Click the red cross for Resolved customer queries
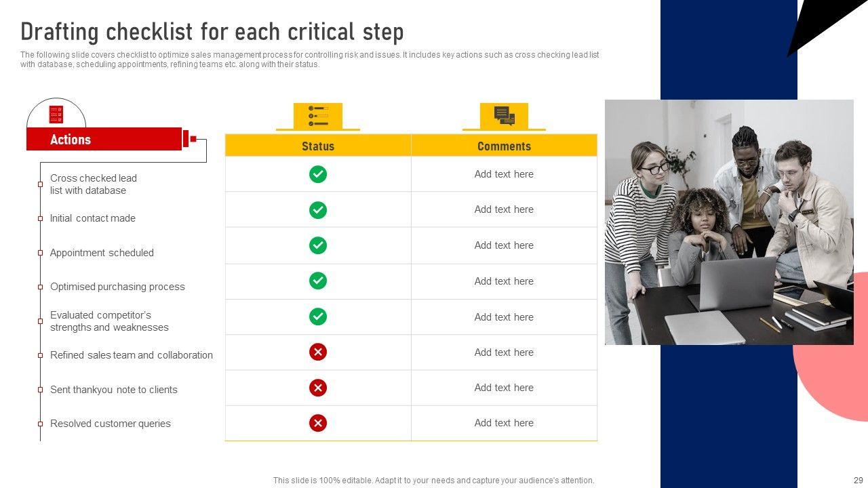 pos(318,423)
